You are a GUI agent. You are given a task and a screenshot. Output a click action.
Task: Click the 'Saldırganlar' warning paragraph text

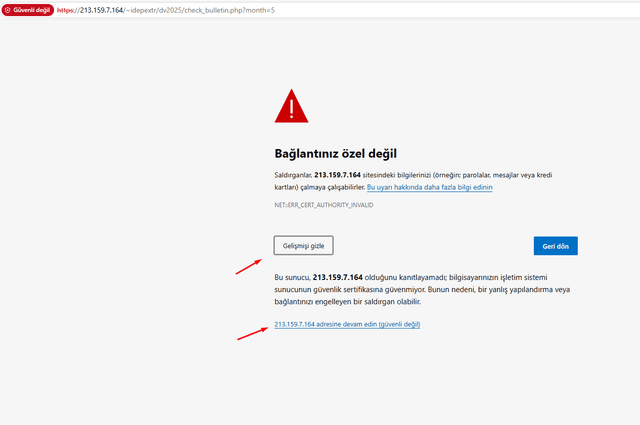point(413,181)
